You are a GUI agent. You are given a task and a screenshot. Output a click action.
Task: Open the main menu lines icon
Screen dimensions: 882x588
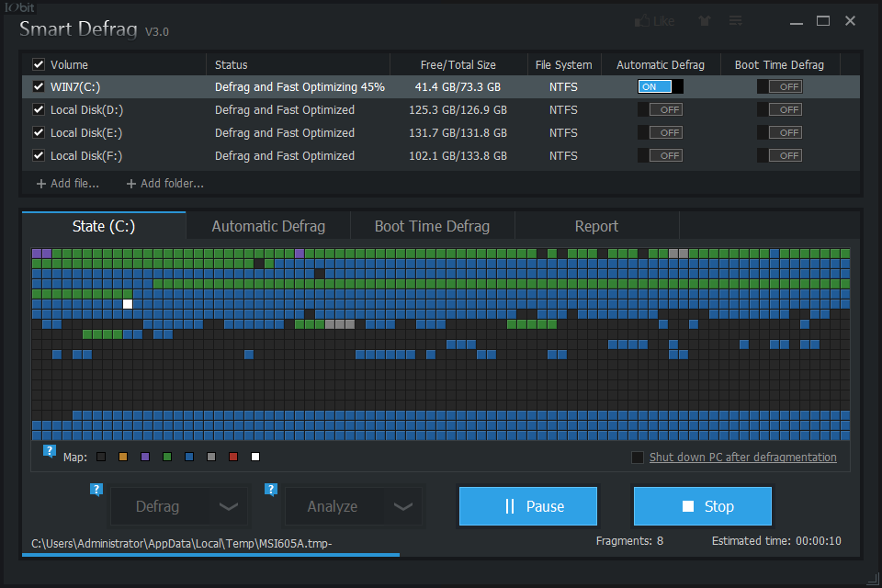coord(735,21)
